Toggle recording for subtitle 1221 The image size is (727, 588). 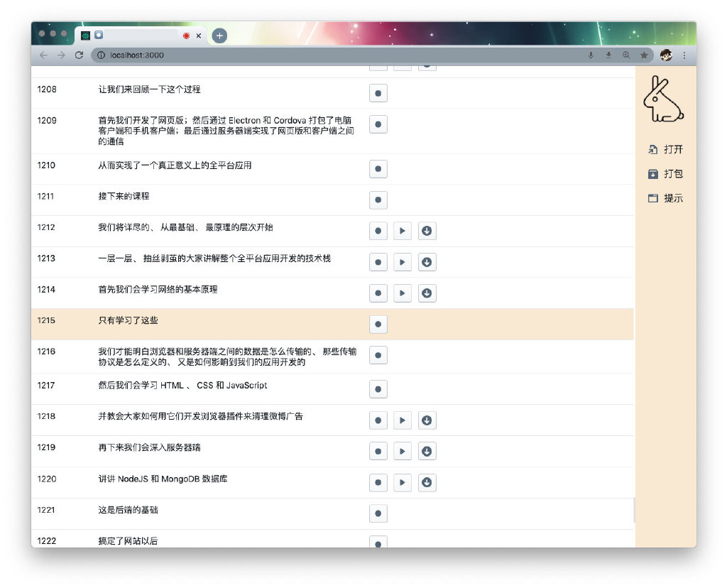(x=378, y=513)
